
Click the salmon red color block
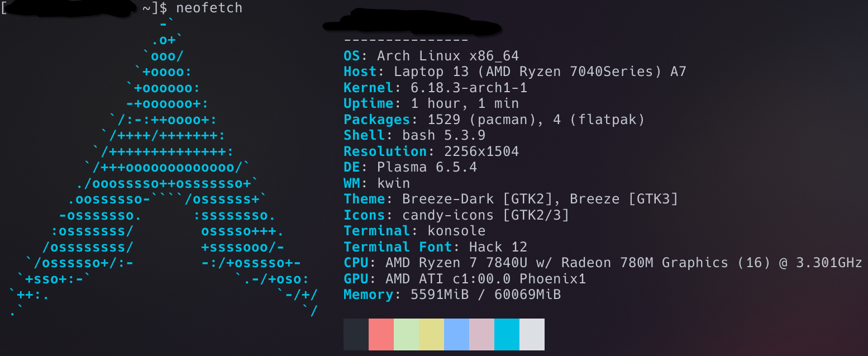(x=381, y=334)
